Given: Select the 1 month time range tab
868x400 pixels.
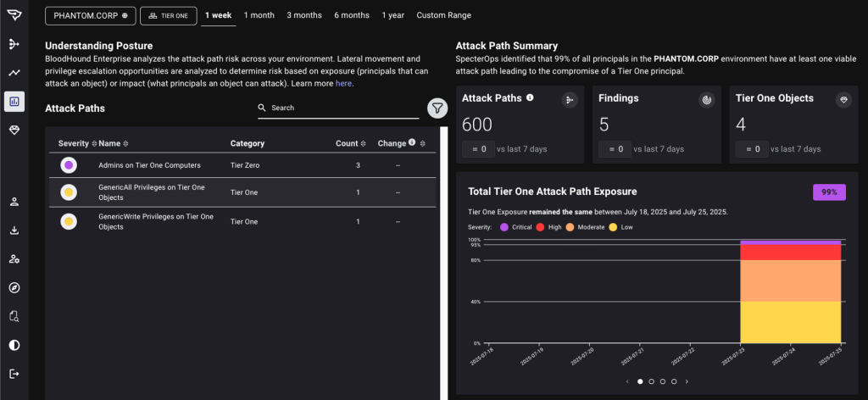Looking at the screenshot, I should 259,15.
